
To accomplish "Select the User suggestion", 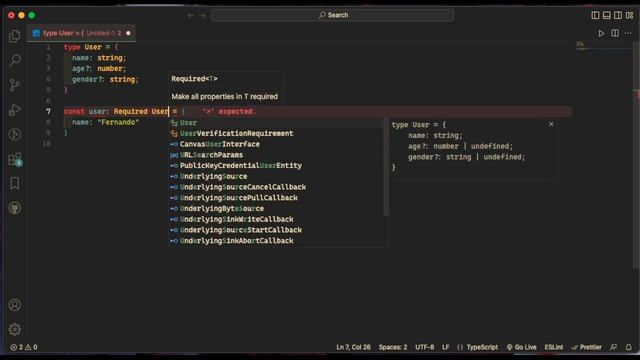I will [277, 123].
